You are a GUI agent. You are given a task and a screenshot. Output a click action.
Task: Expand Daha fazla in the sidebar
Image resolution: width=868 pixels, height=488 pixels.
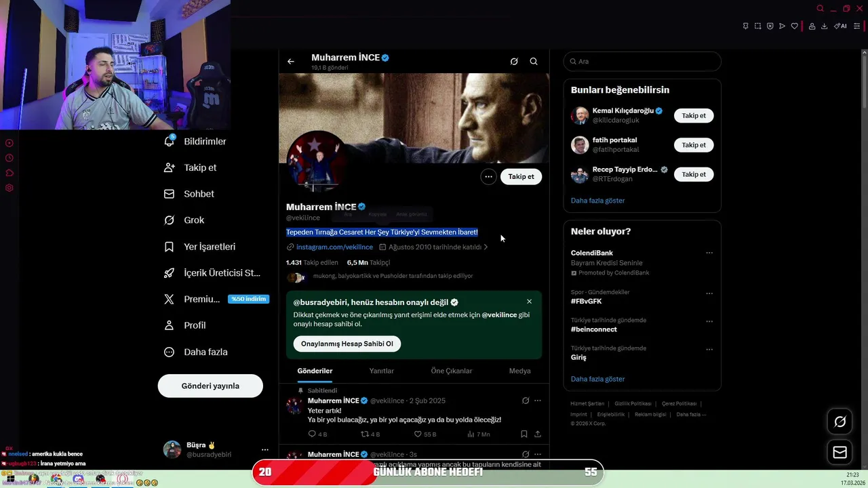click(x=195, y=352)
